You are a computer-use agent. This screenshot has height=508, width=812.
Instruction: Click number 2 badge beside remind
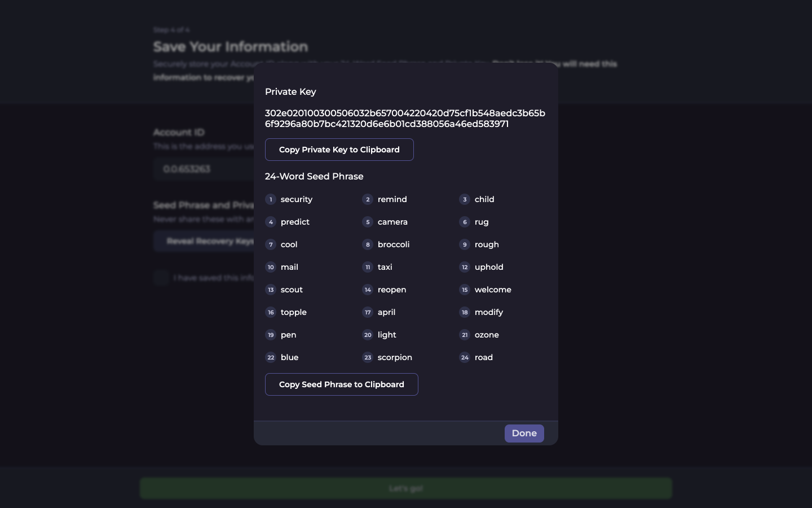tap(368, 199)
